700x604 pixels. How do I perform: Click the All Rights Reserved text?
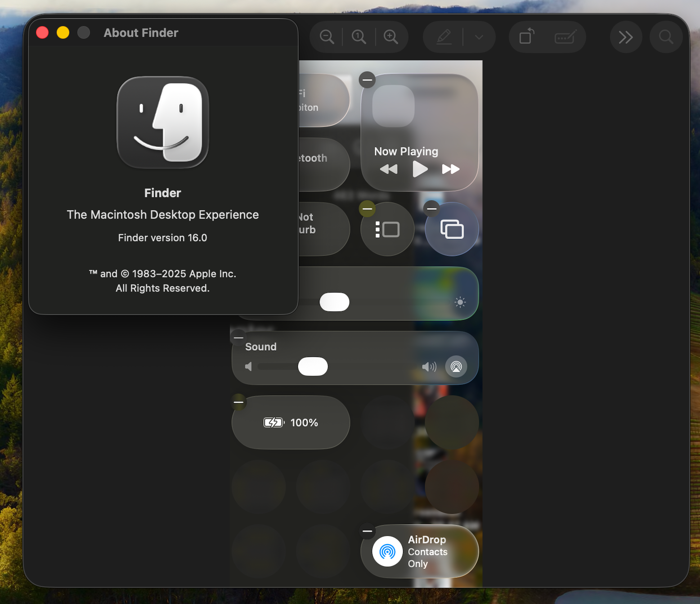coord(163,288)
